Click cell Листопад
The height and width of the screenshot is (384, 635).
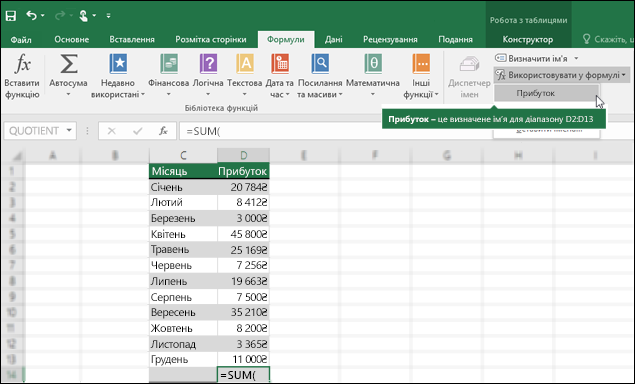click(183, 344)
